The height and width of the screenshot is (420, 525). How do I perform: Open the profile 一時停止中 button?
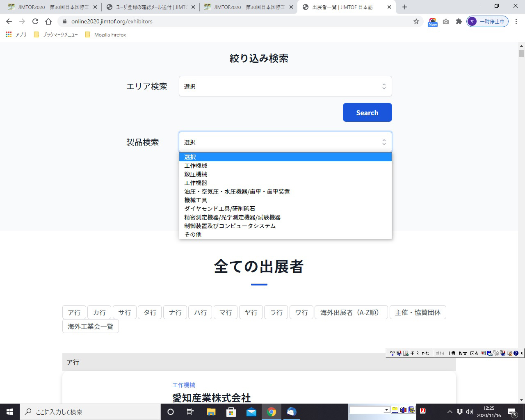click(x=488, y=21)
